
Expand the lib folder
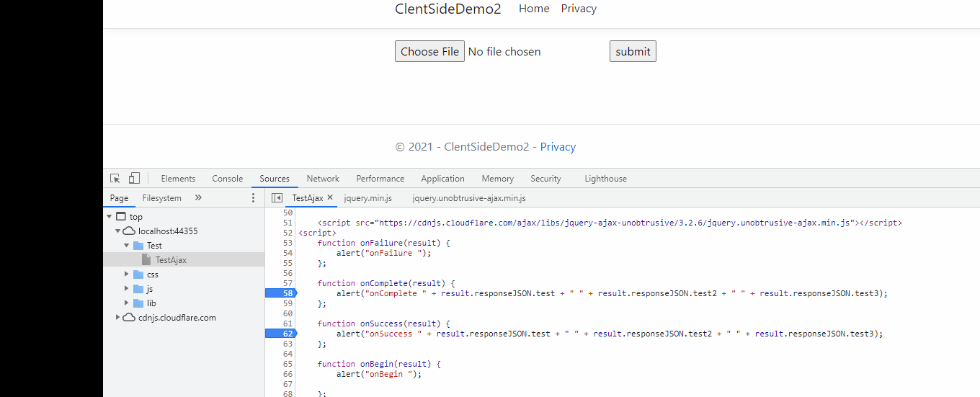click(126, 303)
